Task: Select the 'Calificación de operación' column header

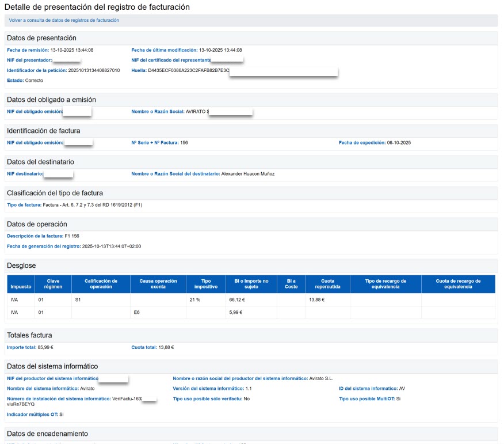Action: 101,284
